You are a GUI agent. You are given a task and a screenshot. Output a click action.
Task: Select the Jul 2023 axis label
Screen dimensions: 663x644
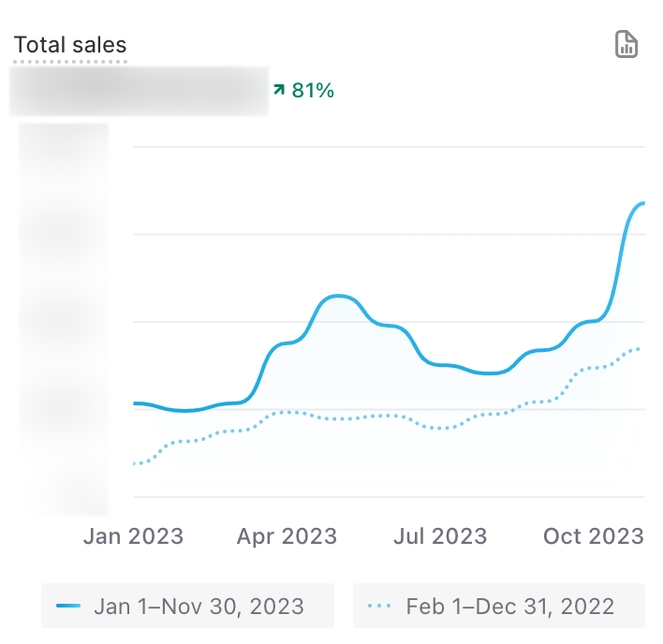click(x=440, y=536)
